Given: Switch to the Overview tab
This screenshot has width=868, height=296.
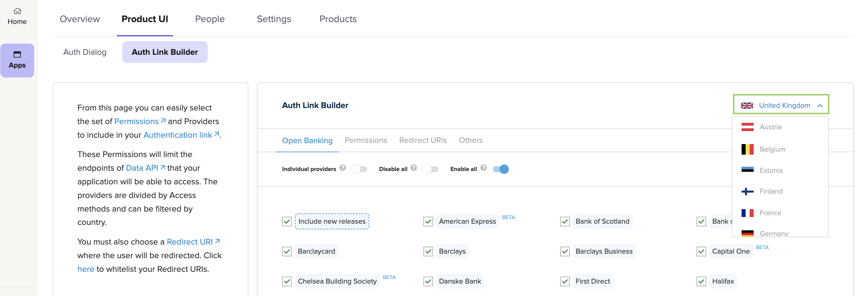Looking at the screenshot, I should (80, 19).
